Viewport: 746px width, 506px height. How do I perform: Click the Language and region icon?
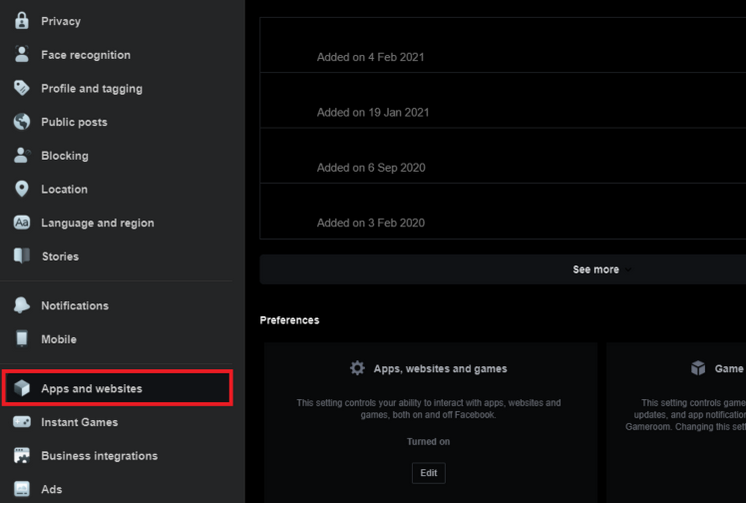[x=21, y=223]
